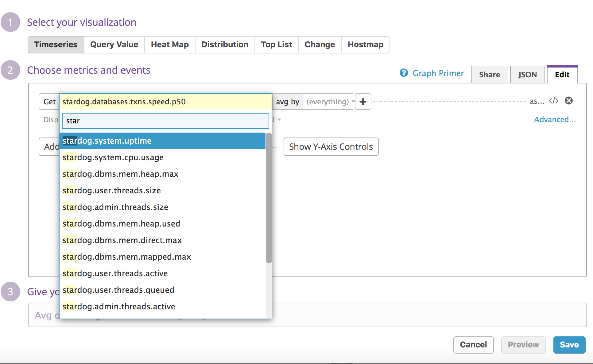Pick stardog.user.threads.size metric
The width and height of the screenshot is (593, 364).
coord(162,191)
